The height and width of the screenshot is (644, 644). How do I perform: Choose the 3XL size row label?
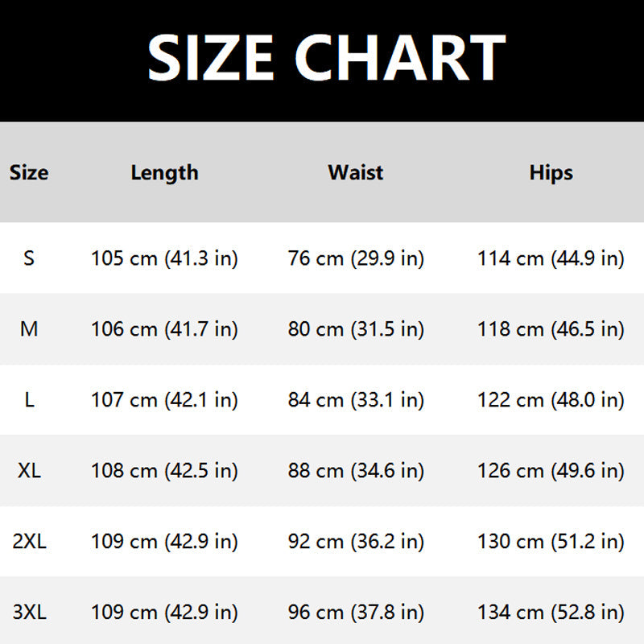pos(29,612)
